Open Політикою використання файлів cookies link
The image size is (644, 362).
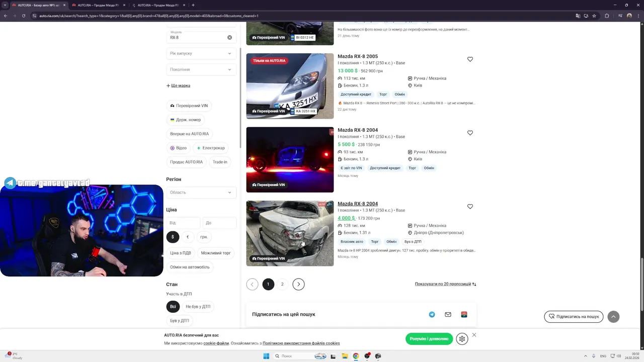click(x=301, y=343)
